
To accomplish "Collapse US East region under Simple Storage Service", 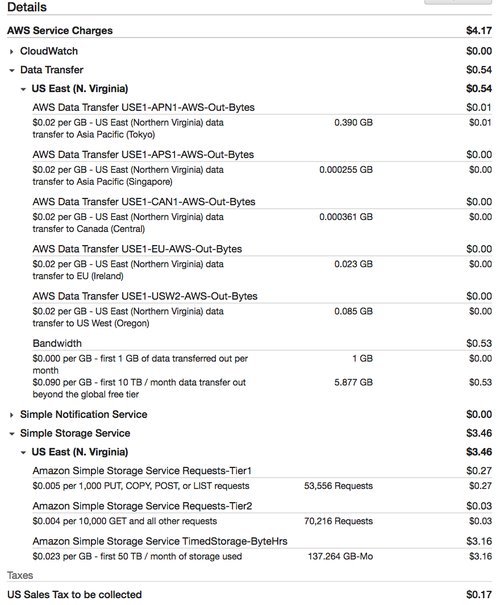I will [x=23, y=452].
